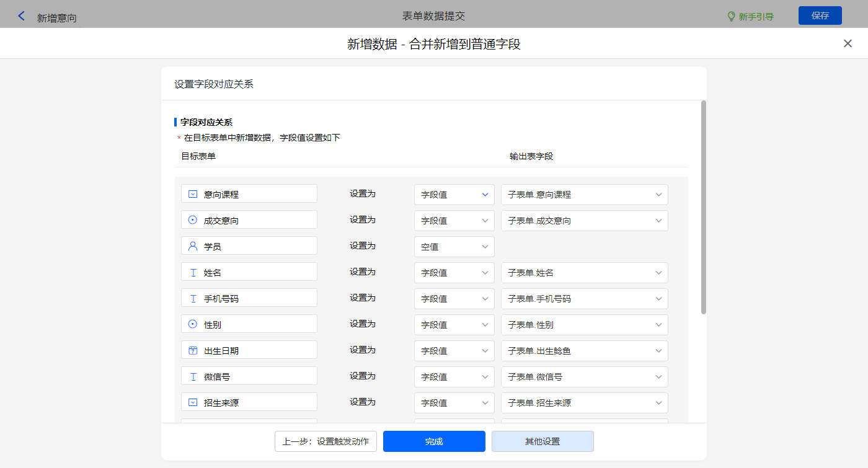Open the 子表单.微信号 output field dropdown
Image resolution: width=868 pixels, height=468 pixels.
point(584,377)
